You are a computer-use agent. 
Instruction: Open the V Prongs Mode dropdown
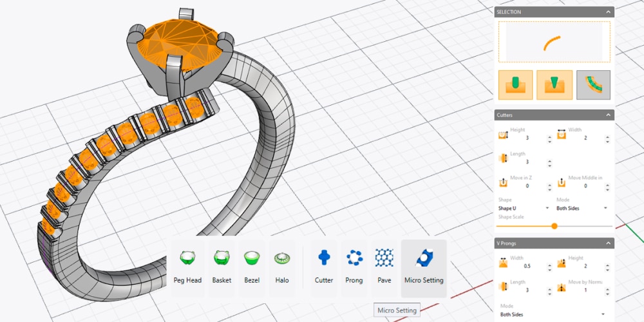(x=553, y=314)
